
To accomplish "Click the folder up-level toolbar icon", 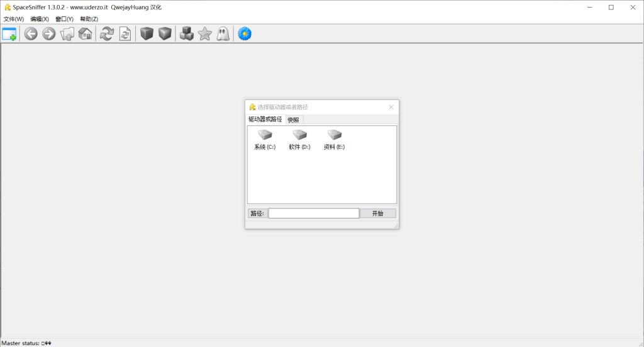I will click(x=67, y=34).
